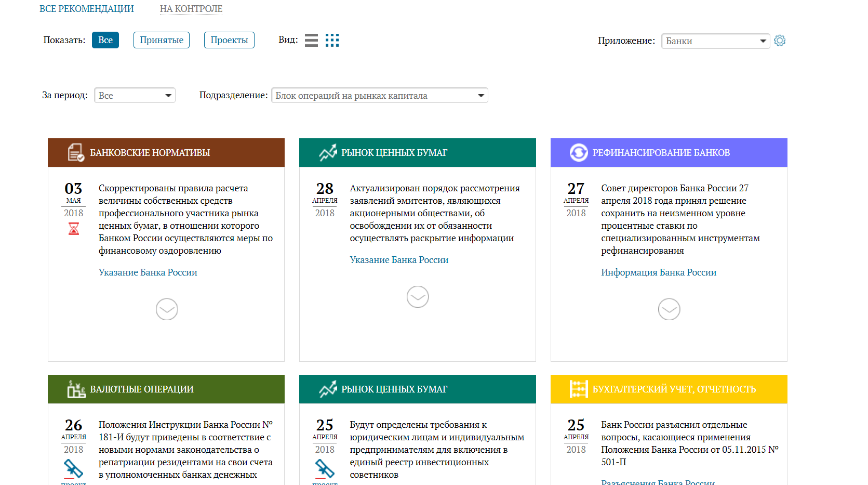
Task: Open the Все рекомендации tab
Action: [87, 9]
